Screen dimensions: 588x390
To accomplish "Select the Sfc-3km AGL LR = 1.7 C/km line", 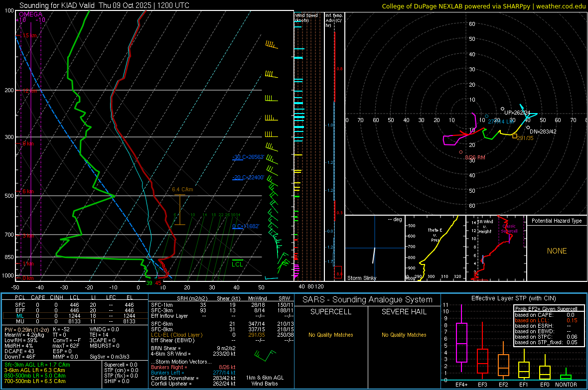I will pyautogui.click(x=37, y=365).
